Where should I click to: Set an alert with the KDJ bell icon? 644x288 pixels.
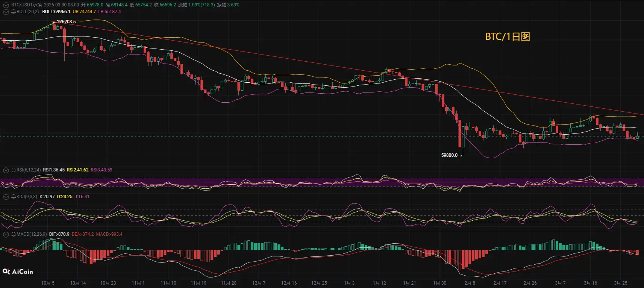[x=14, y=197]
